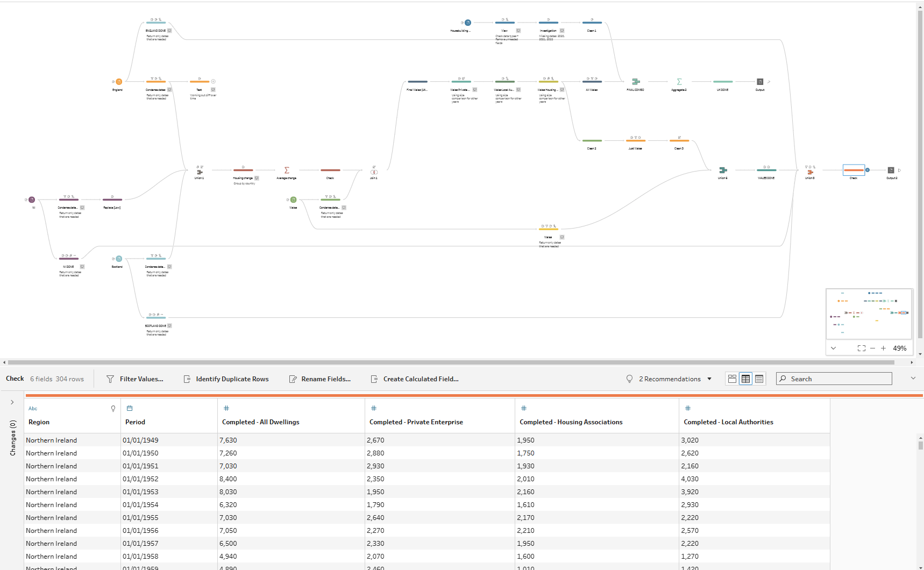Image resolution: width=924 pixels, height=570 pixels.
Task: Add a step after the selected Check step
Action: click(x=868, y=170)
